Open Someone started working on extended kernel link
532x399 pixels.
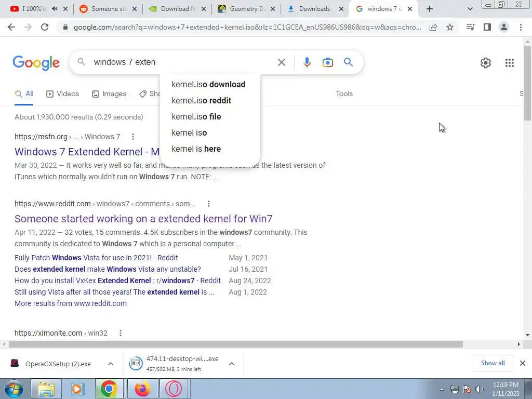point(143,219)
